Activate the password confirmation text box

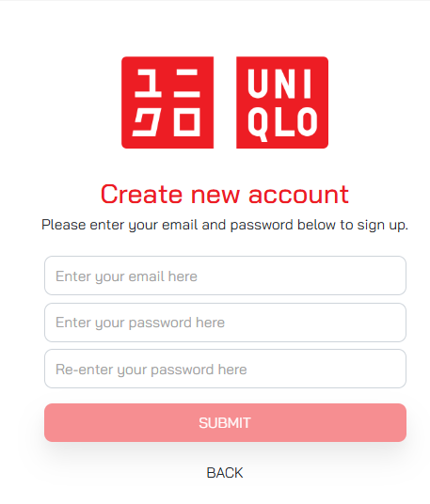[225, 369]
